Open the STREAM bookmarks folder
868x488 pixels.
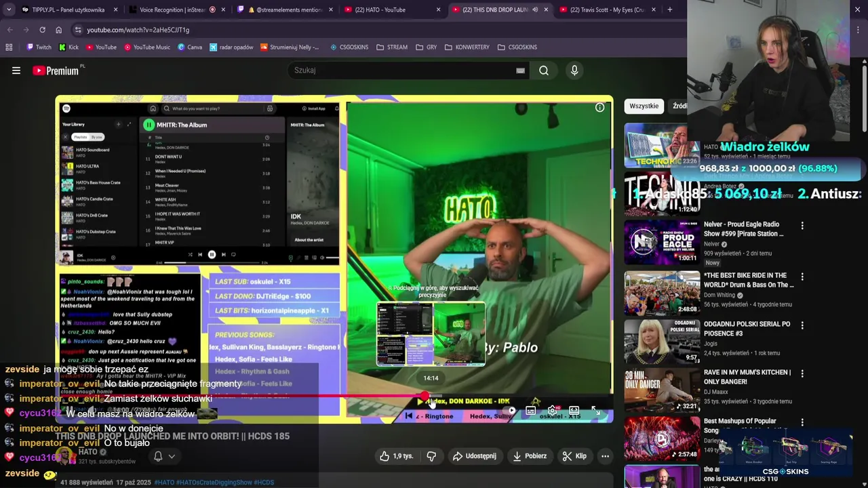[x=392, y=47]
